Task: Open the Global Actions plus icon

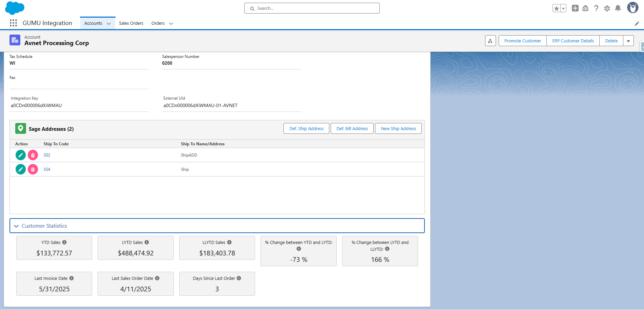Action: [575, 8]
